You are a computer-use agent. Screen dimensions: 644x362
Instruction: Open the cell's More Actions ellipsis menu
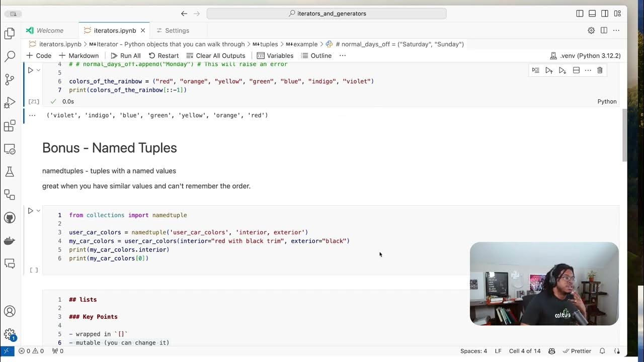pos(587,70)
